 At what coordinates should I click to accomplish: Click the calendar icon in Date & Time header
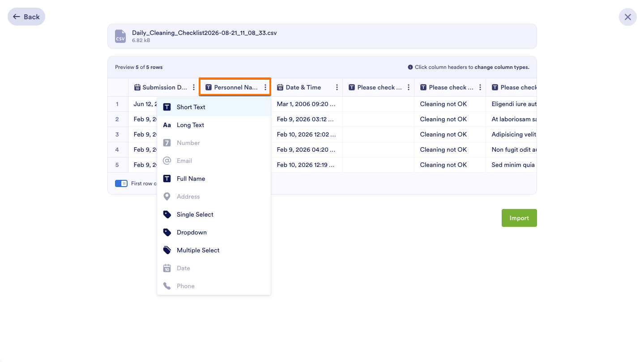click(280, 87)
